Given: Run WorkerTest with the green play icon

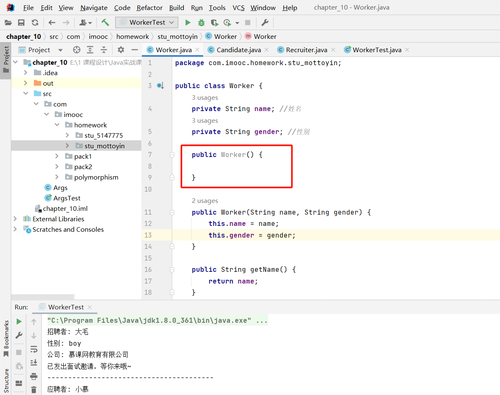Looking at the screenshot, I should [x=188, y=23].
